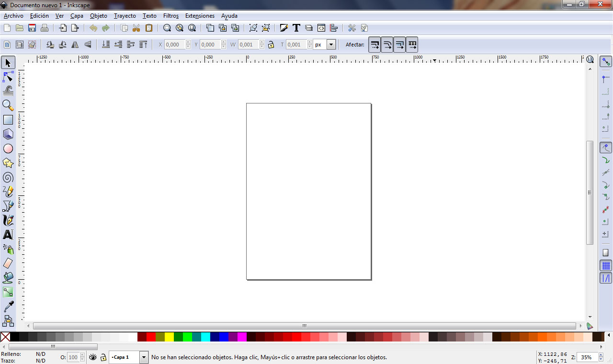Open the XML editor icon

click(321, 28)
